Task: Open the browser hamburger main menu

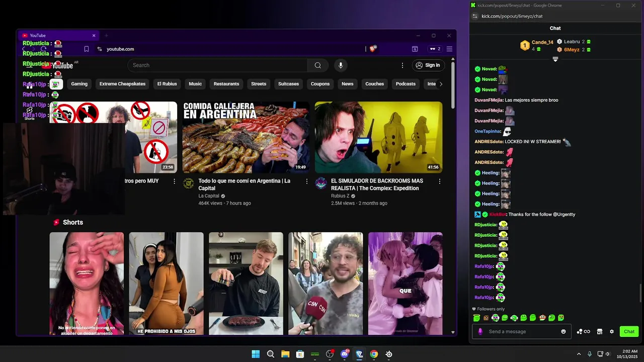Action: [x=449, y=49]
